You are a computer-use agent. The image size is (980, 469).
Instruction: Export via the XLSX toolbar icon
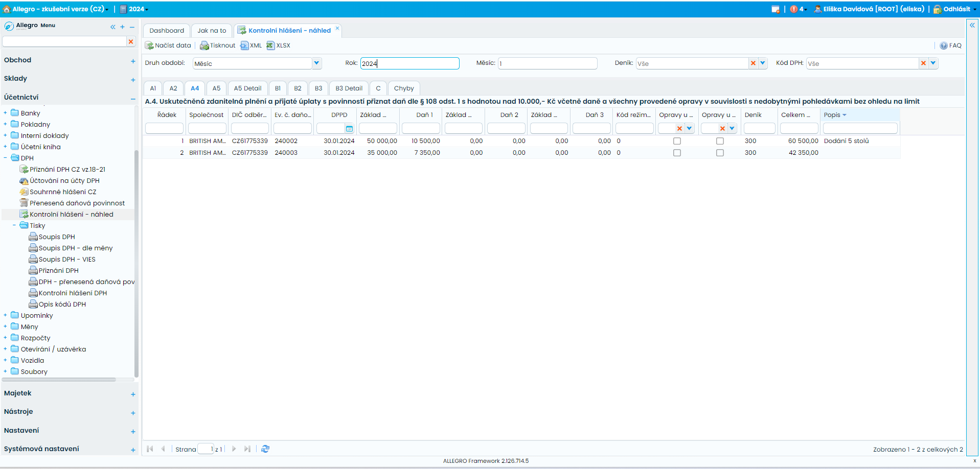pyautogui.click(x=270, y=45)
